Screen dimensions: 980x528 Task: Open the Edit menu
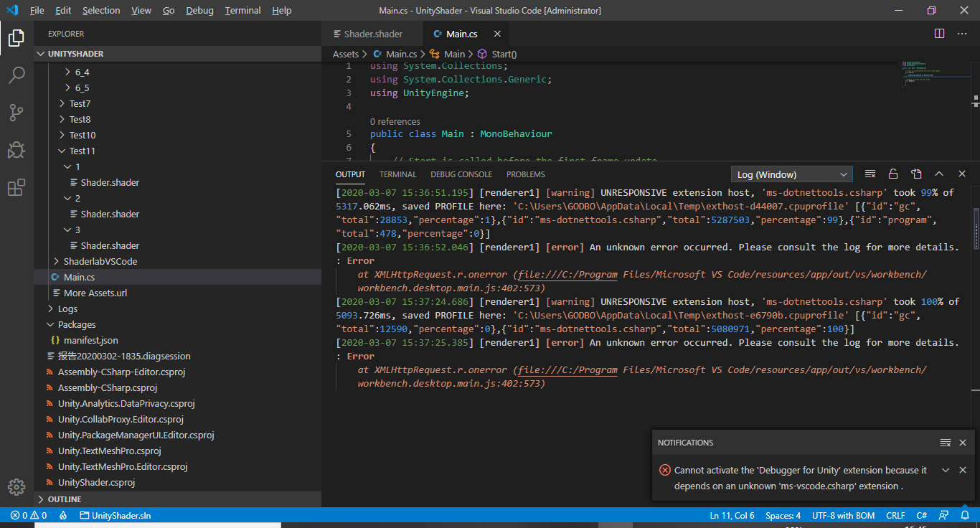point(63,10)
